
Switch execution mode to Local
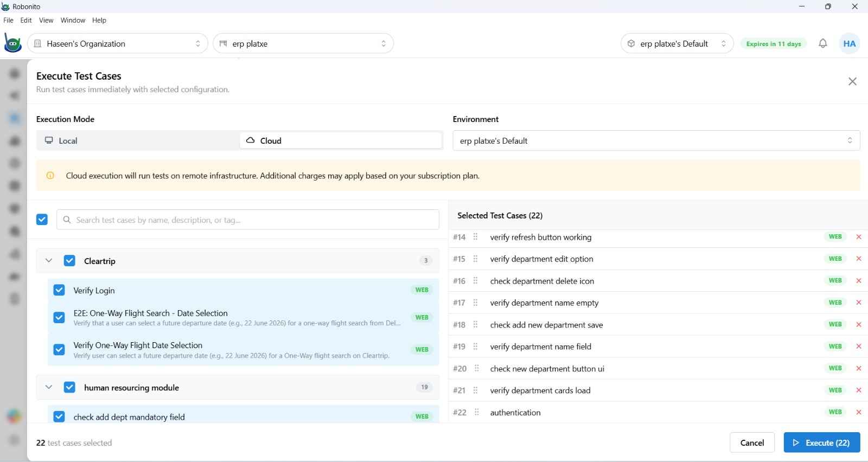138,140
